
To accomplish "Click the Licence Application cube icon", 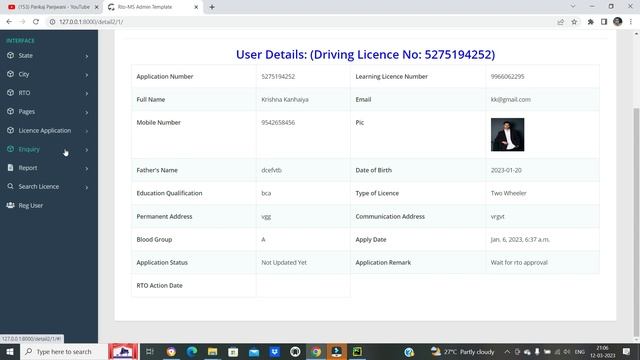I will click(x=11, y=130).
